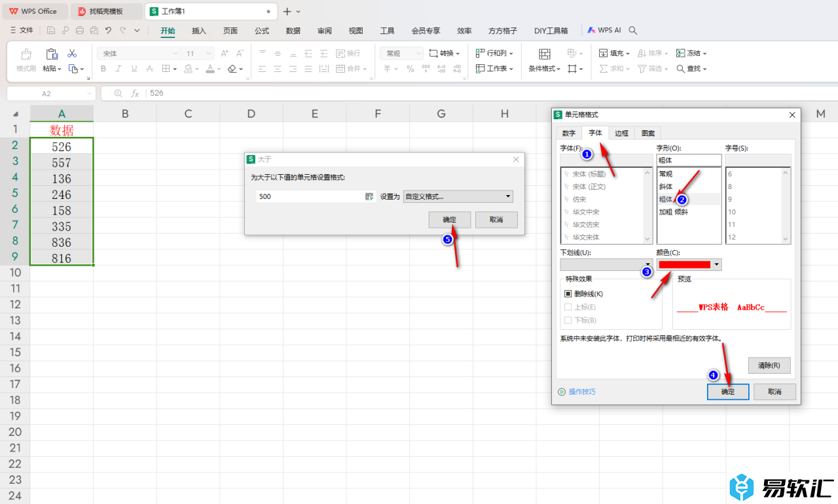838x504 pixels.
Task: Click 确定 in the 大于 dialog
Action: [x=450, y=219]
